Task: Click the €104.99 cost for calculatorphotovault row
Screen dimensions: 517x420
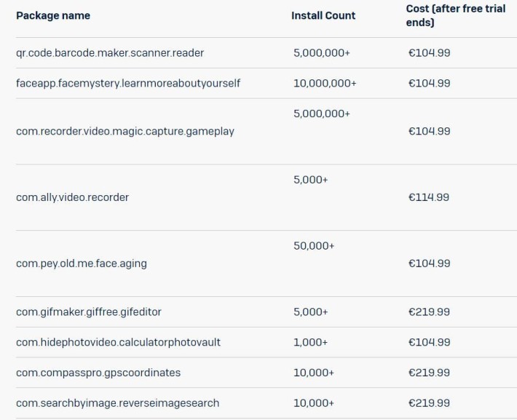Action: [429, 342]
